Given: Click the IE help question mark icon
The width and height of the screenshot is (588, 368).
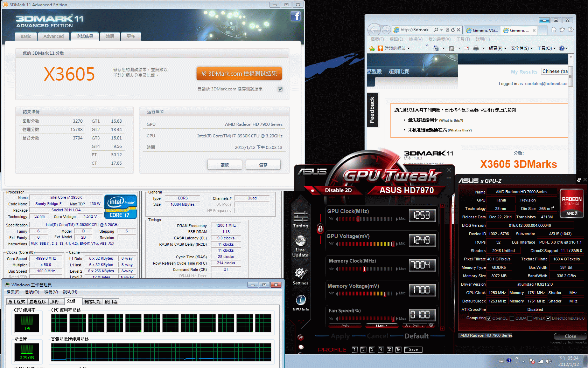Looking at the screenshot, I should (x=562, y=48).
